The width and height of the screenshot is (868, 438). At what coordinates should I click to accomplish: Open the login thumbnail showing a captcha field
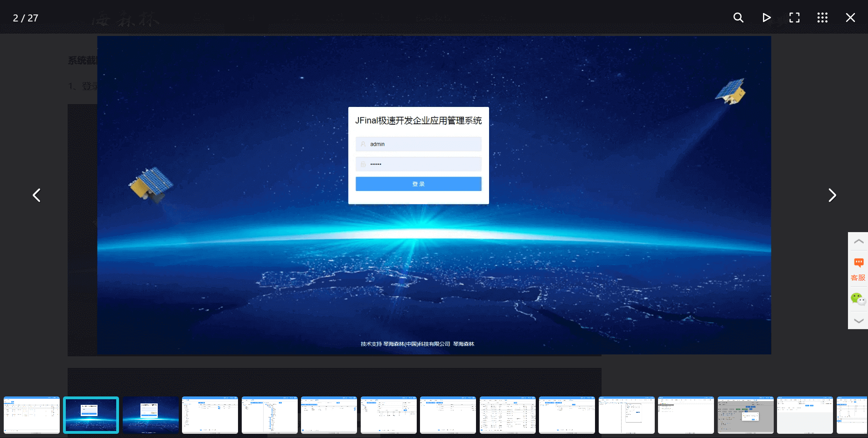coord(151,415)
